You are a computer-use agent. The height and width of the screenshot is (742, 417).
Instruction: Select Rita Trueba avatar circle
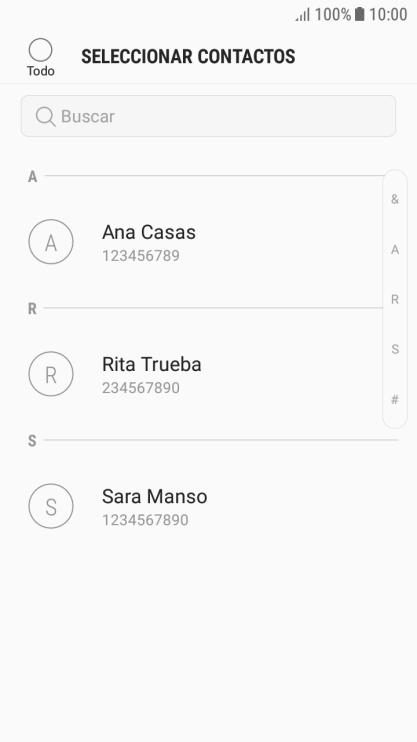[x=51, y=374]
